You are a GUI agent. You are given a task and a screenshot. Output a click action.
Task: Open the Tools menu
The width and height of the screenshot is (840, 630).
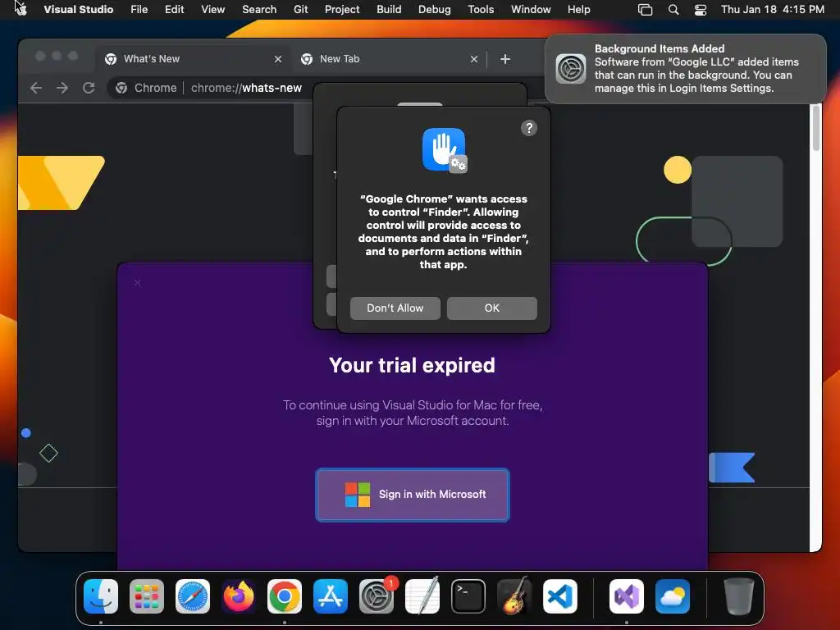pos(481,10)
